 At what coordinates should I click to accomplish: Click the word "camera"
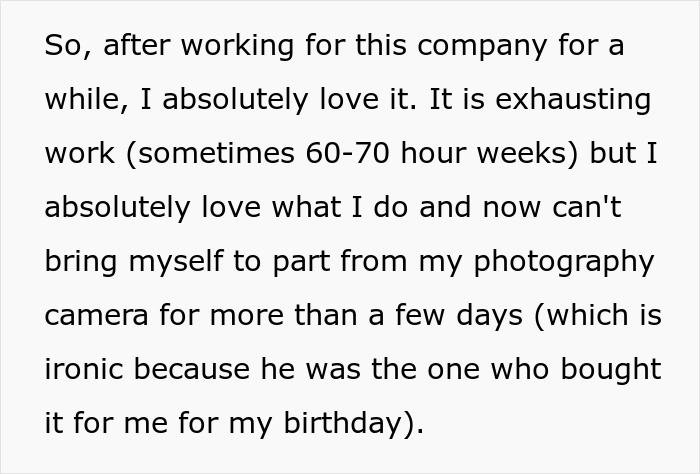(96, 315)
